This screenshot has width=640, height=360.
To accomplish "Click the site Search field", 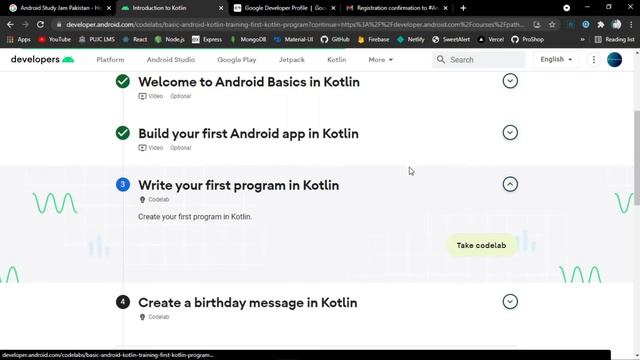I will coord(478,60).
